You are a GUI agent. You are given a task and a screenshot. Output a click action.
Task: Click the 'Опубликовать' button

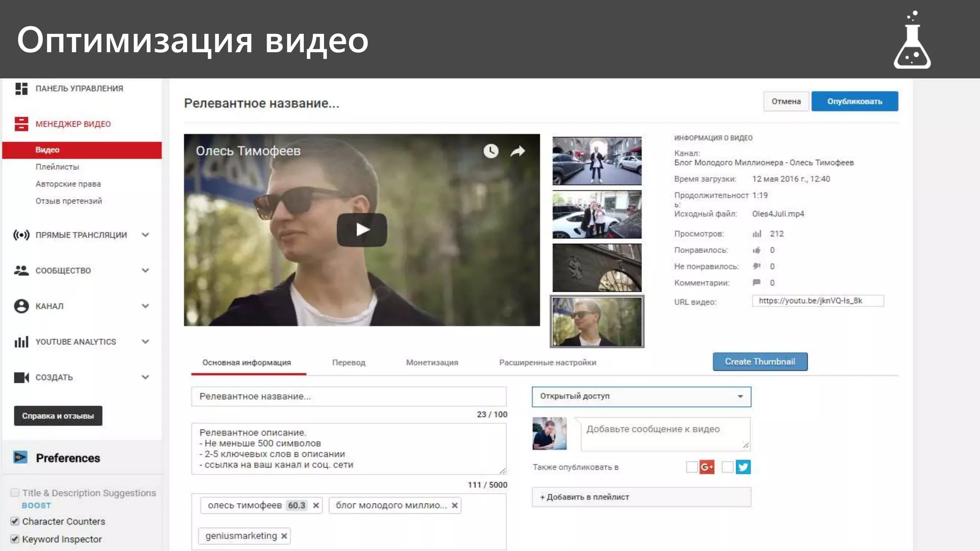click(x=855, y=101)
